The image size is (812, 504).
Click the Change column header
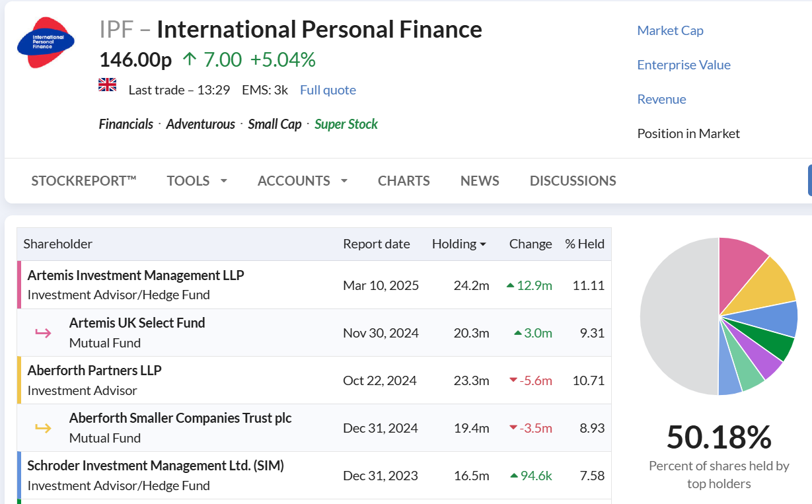[x=531, y=244]
